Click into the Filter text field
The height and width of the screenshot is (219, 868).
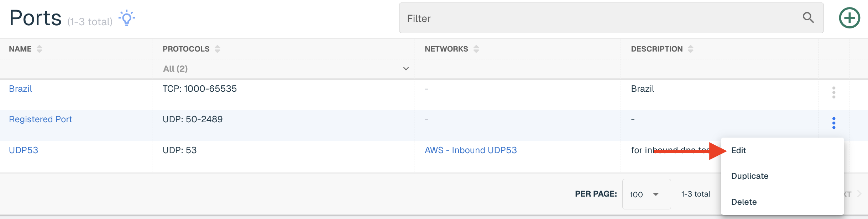point(602,18)
